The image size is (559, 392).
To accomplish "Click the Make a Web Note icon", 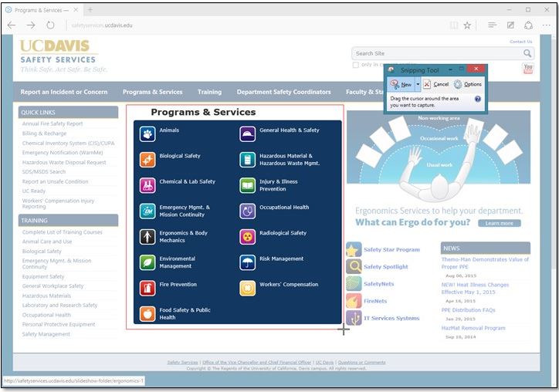I will [x=510, y=25].
